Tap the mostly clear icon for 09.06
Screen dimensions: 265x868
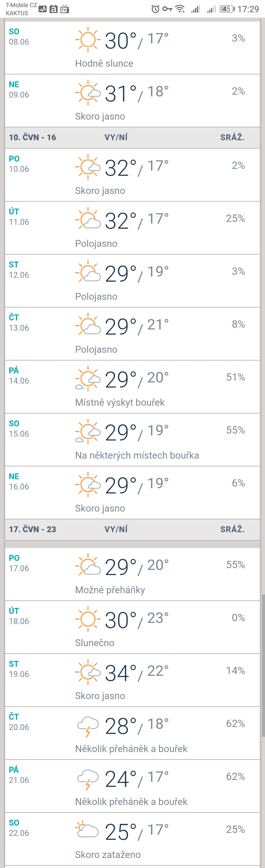click(x=88, y=92)
